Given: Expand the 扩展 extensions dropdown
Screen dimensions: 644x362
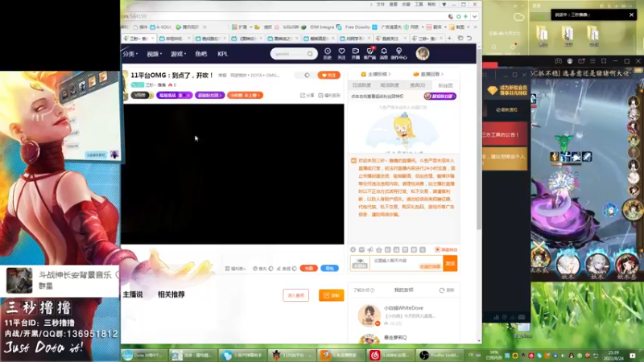Looking at the screenshot, I should pyautogui.click(x=251, y=27).
